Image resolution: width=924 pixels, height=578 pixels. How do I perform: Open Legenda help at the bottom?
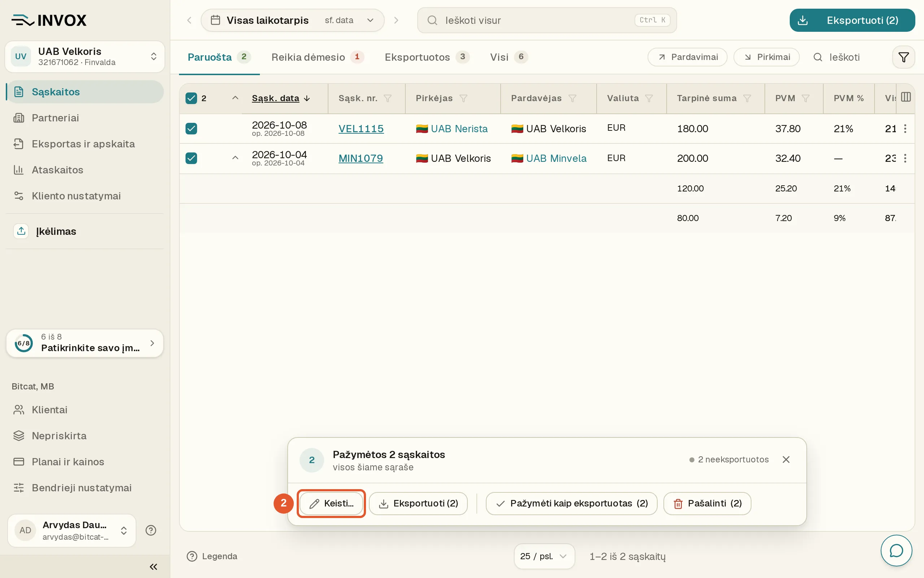point(212,556)
